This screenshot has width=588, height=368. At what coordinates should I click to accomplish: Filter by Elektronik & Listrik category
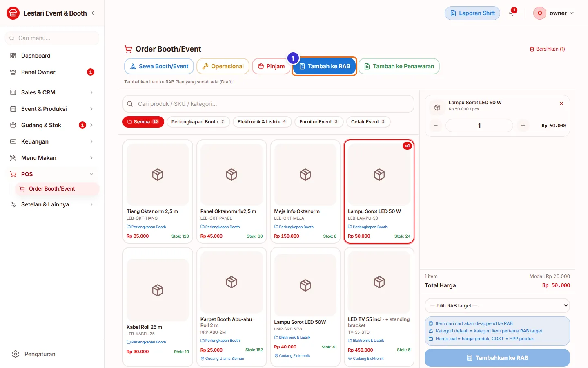point(262,122)
